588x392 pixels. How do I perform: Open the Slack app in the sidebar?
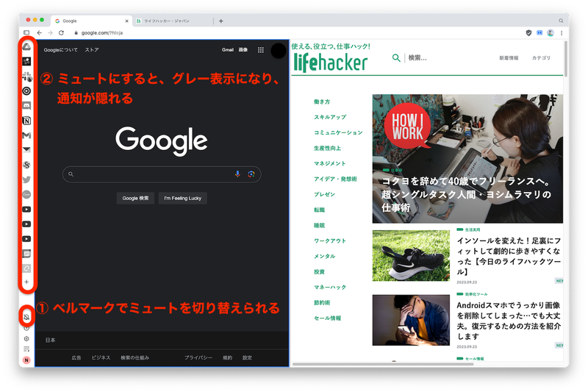point(27,76)
